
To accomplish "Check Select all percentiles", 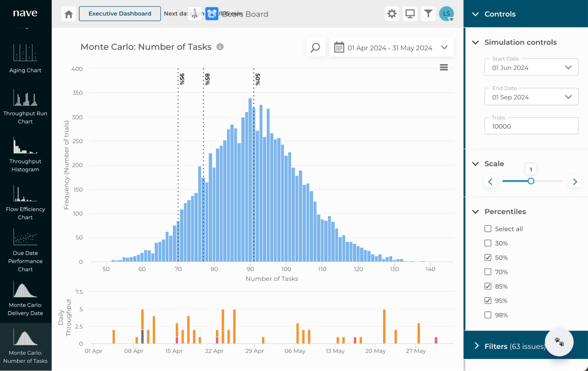I will tap(488, 229).
